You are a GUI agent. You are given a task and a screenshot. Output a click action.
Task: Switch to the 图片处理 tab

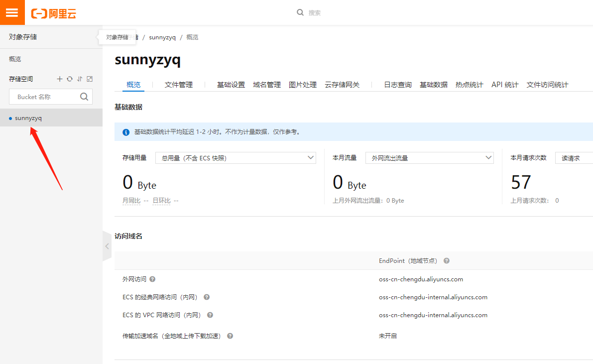tap(303, 85)
